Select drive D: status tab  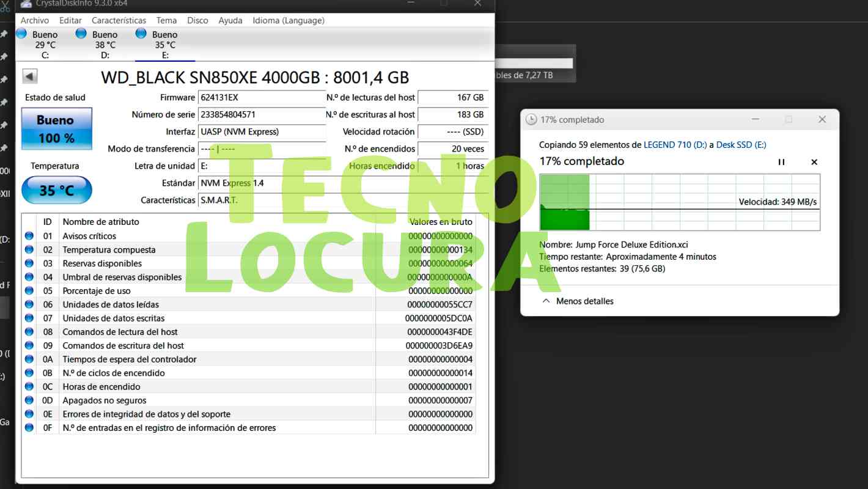click(105, 45)
